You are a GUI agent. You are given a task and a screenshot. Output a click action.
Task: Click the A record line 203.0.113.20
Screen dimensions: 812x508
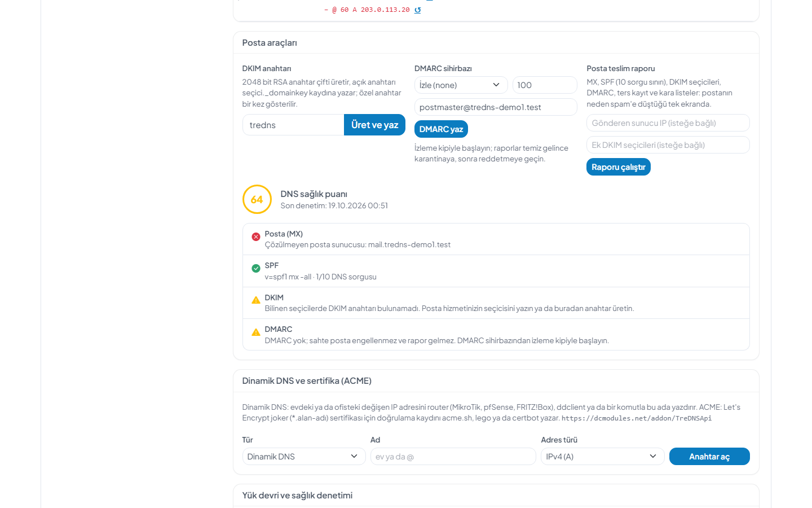[x=367, y=10]
